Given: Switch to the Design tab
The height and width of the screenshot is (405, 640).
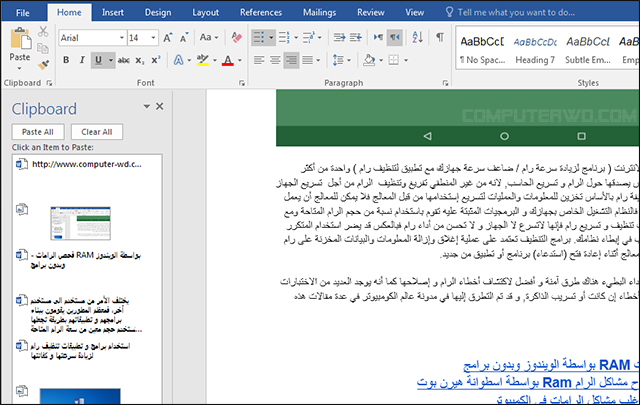Looking at the screenshot, I should tap(158, 13).
